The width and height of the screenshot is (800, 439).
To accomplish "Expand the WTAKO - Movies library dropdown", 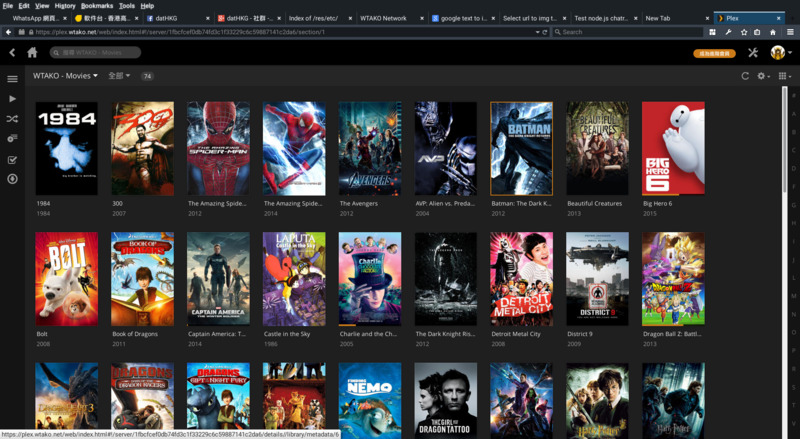I will click(65, 76).
